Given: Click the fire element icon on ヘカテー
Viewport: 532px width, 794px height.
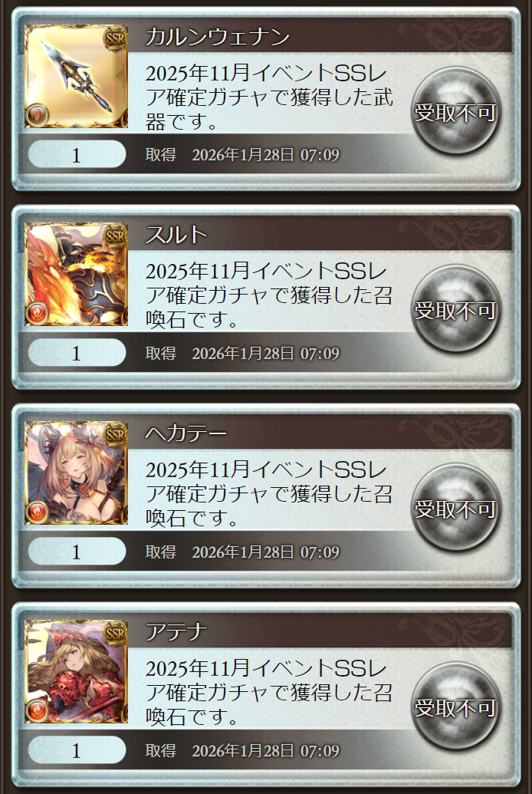Looking at the screenshot, I should tap(37, 512).
